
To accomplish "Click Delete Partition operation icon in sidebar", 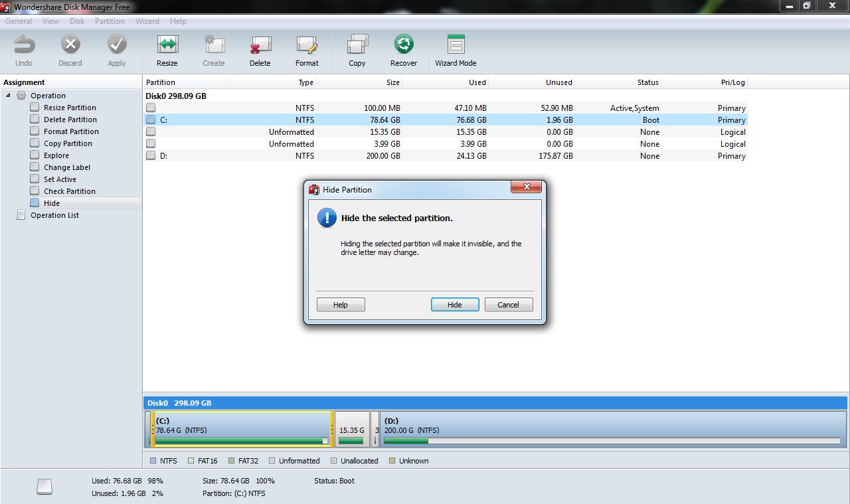I will pyautogui.click(x=35, y=120).
